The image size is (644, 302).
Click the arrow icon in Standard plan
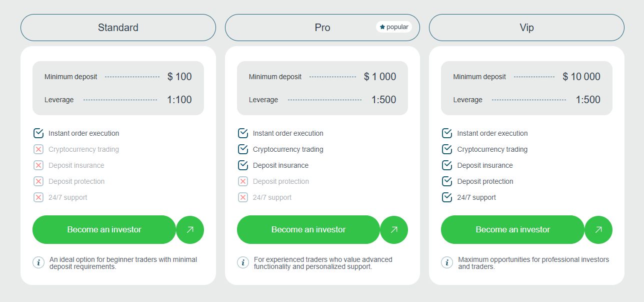coord(190,230)
